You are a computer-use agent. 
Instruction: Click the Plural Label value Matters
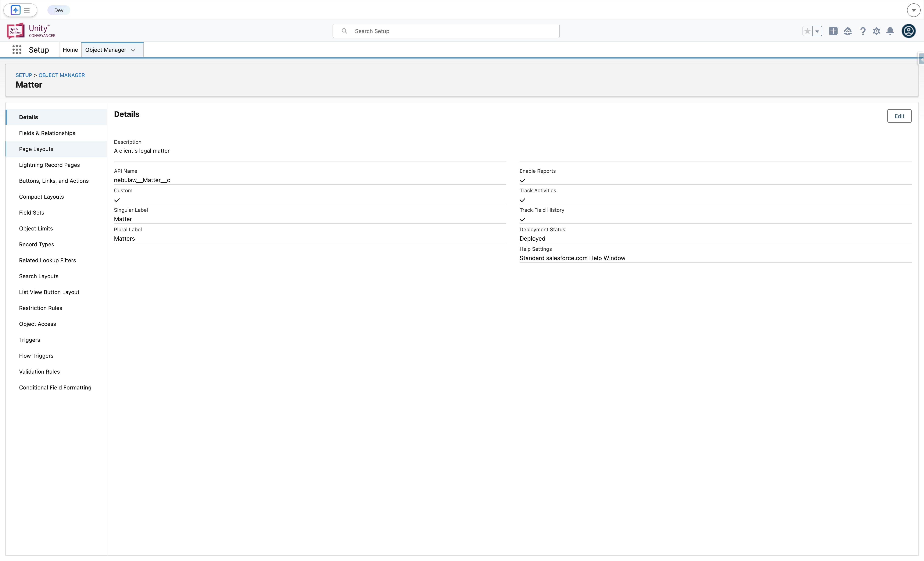tap(125, 239)
